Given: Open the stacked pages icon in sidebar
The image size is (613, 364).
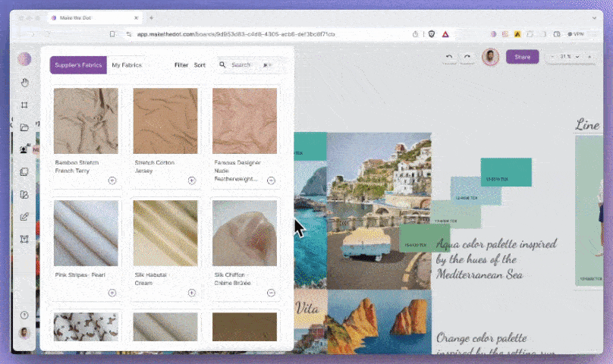Looking at the screenshot, I should click(24, 171).
